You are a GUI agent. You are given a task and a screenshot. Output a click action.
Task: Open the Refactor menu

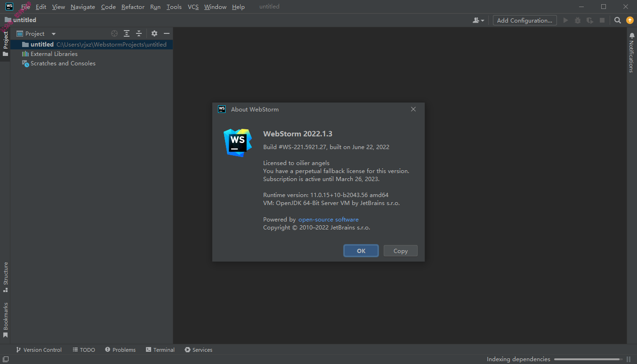[x=133, y=7]
